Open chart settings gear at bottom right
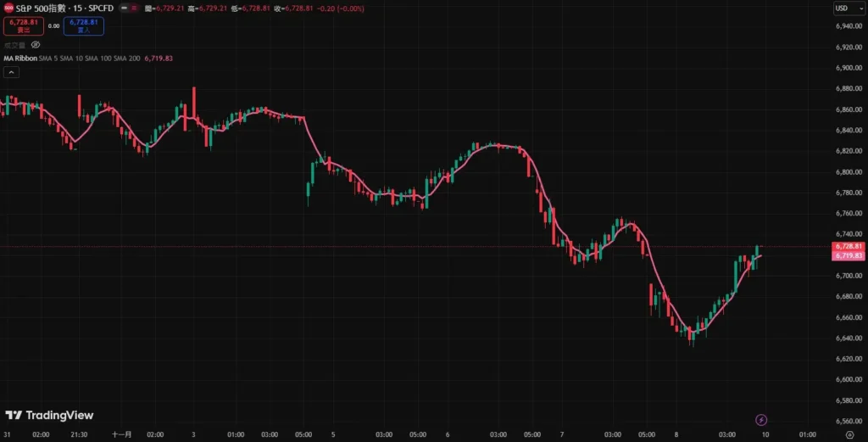This screenshot has width=868, height=442. pos(849,435)
